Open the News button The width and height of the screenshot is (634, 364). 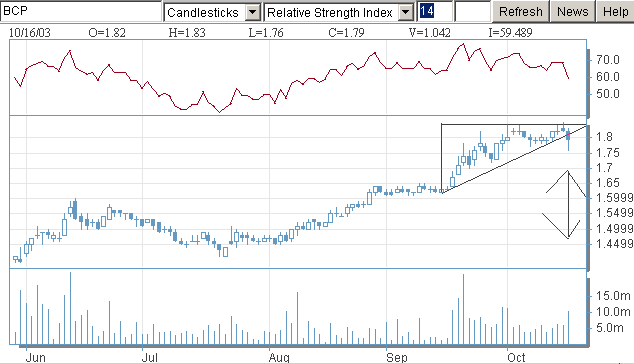pyautogui.click(x=573, y=11)
